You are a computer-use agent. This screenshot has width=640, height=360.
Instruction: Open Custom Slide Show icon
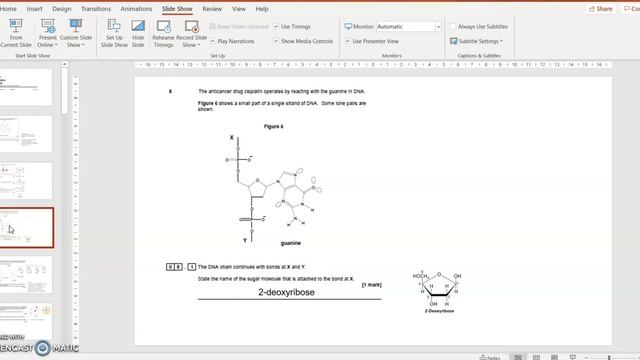pyautogui.click(x=76, y=26)
